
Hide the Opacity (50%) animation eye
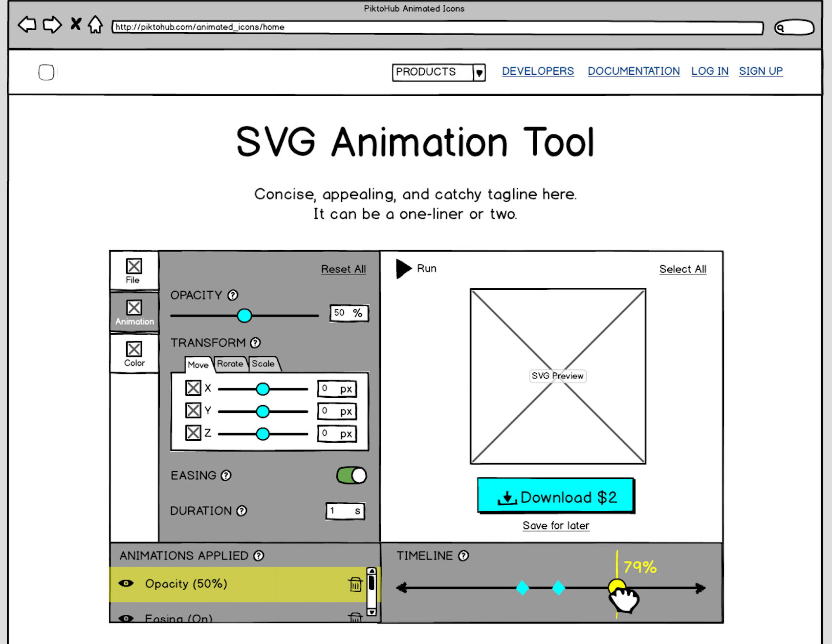coord(126,583)
